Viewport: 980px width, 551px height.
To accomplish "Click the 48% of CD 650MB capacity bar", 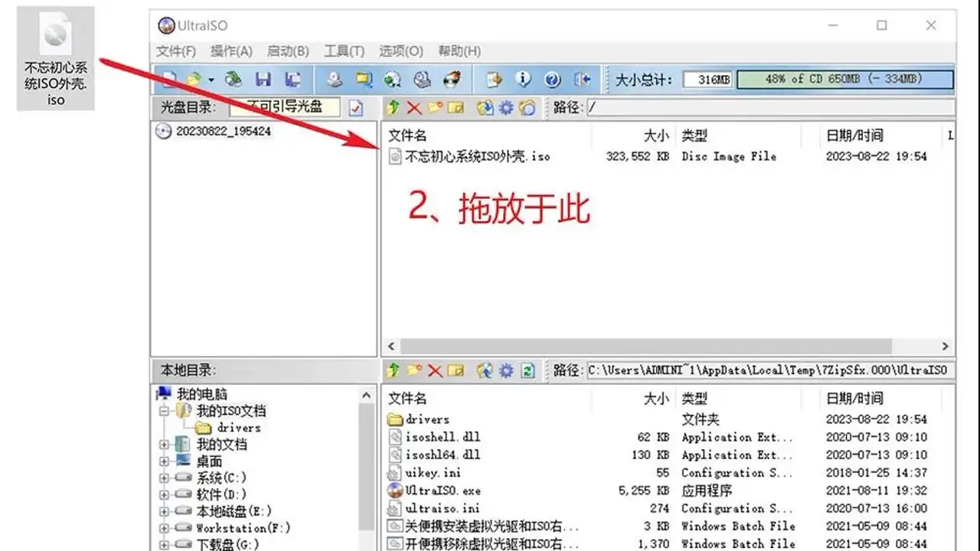I will [x=845, y=79].
